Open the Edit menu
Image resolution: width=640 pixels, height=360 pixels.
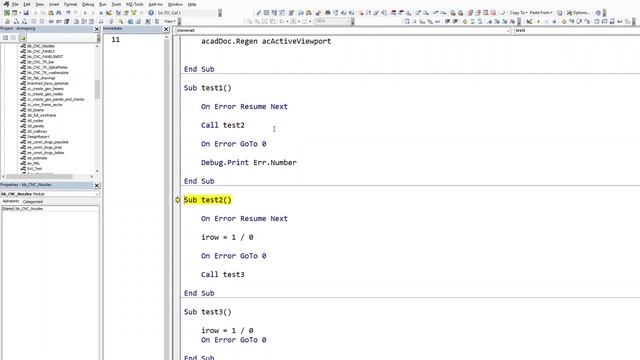tap(27, 4)
